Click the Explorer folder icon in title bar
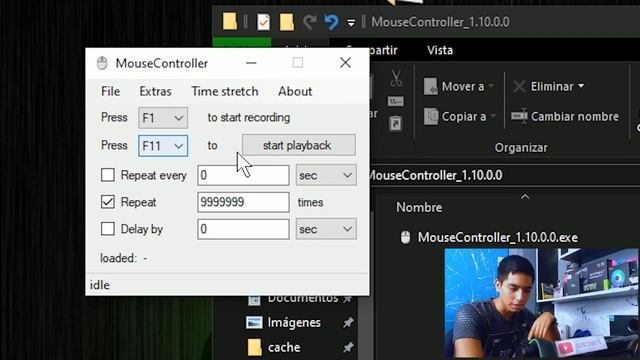Viewport: 640px width, 360px height. point(230,21)
